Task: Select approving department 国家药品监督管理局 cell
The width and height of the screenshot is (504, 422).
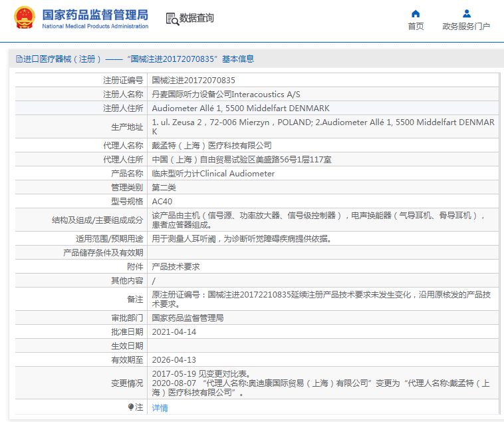Action: (x=322, y=317)
